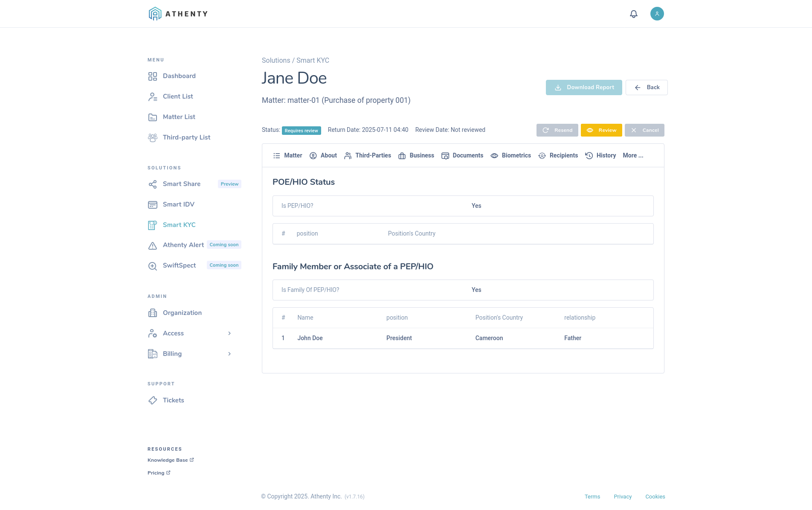Viewport: 812px width, 510px height.
Task: Select John Doe in the family member table
Action: click(310, 338)
